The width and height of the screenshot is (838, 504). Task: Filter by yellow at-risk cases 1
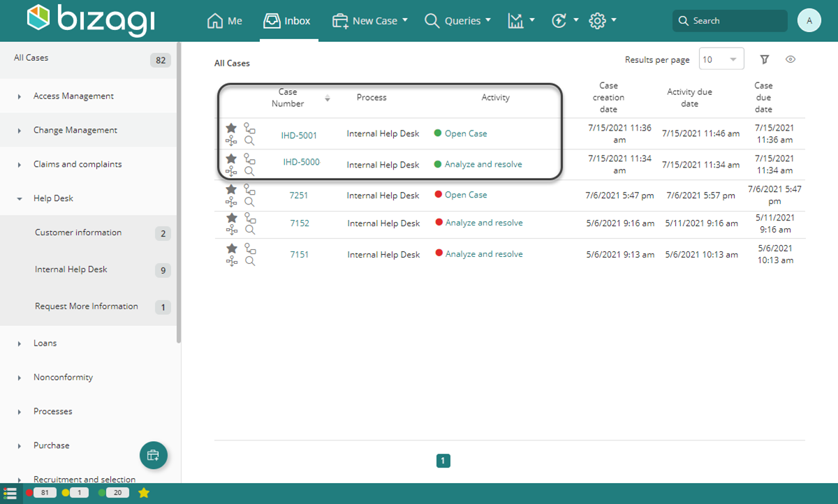(75, 493)
